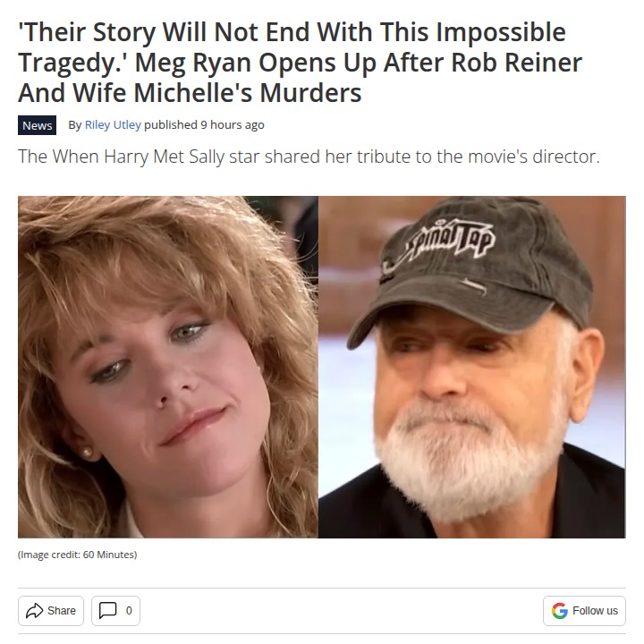
Task: Open the News category tag
Action: tap(37, 125)
